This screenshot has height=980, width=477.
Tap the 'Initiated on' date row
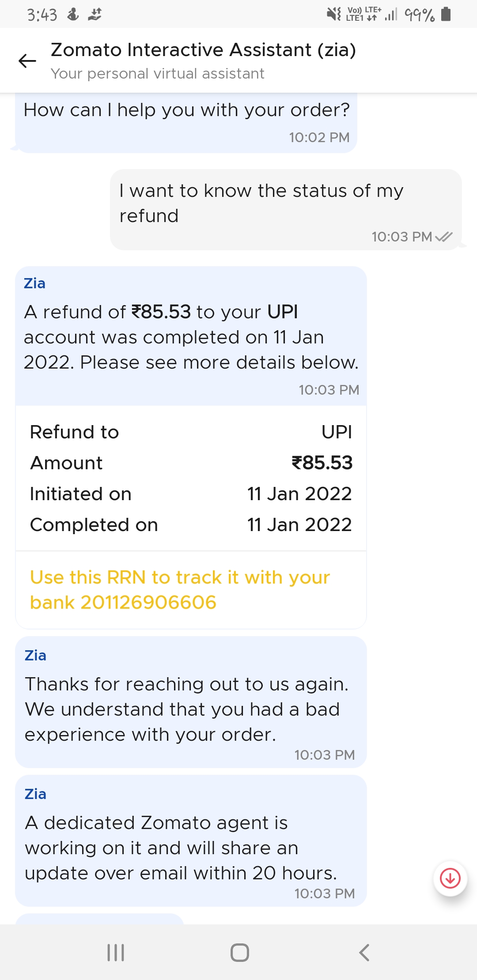tap(191, 494)
